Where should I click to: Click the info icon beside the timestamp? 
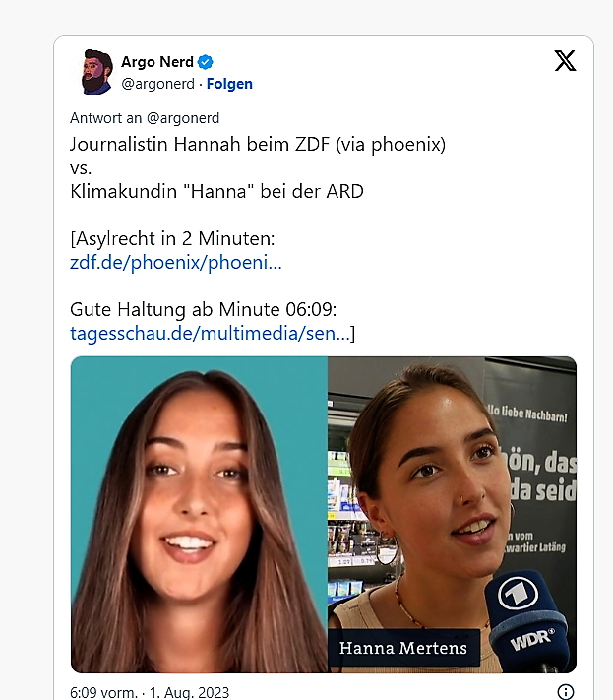point(565,691)
